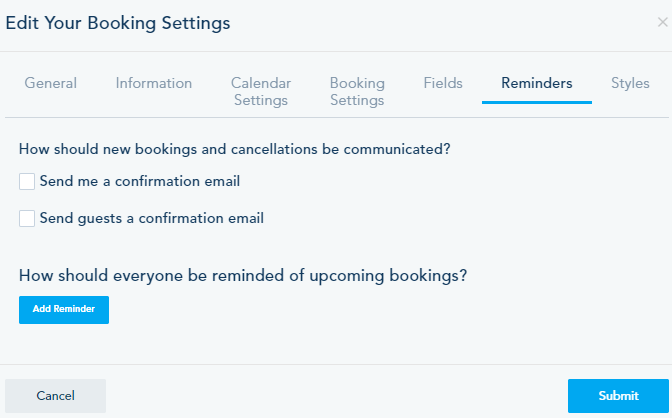Check the Send me a confirmation email box
672x418 pixels.
[x=27, y=182]
